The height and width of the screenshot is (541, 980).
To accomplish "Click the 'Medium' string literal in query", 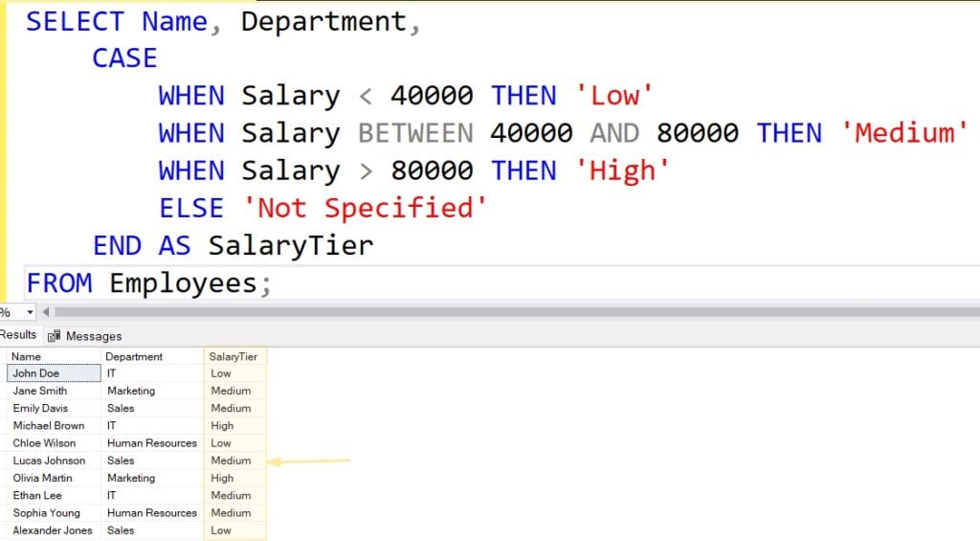I will click(904, 133).
